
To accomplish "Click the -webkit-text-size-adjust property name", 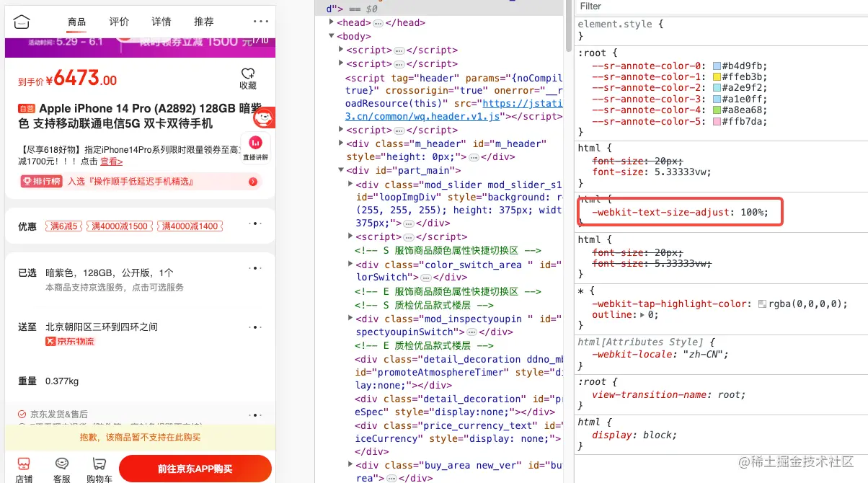I will [x=660, y=213].
